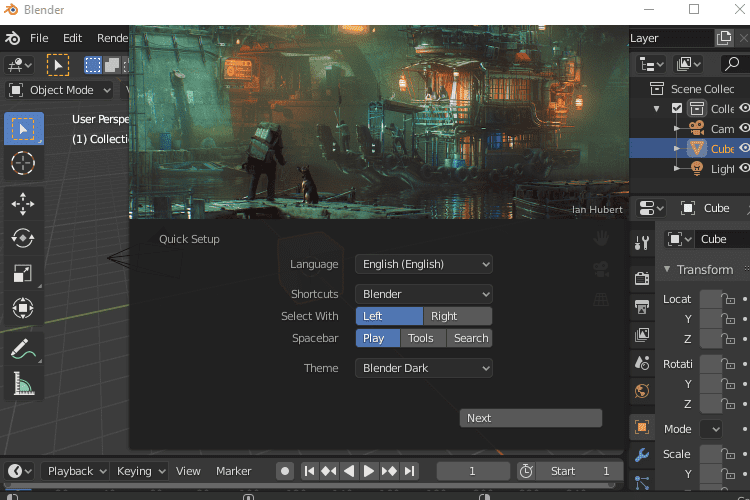
Task: Open the Playback popover
Action: coord(76,471)
